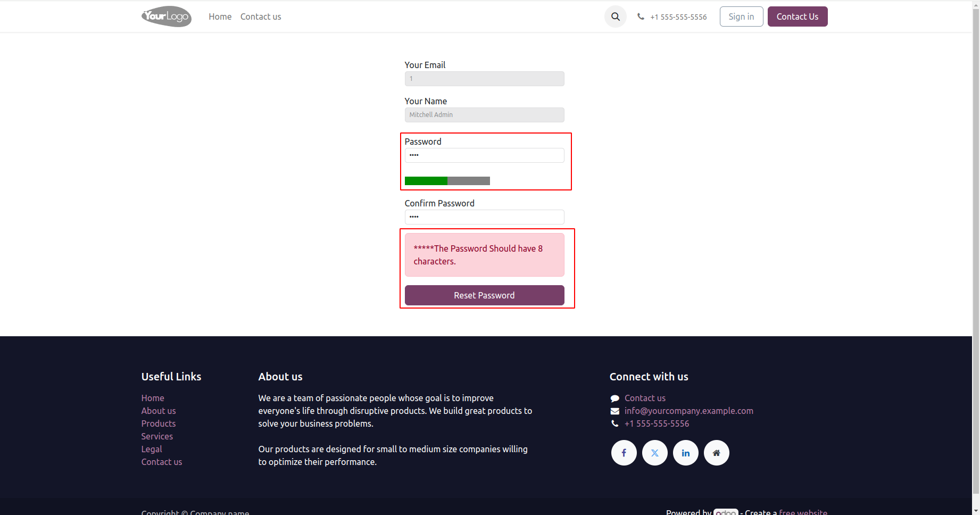Open the info@yourcompany.example.com email link
980x515 pixels.
(x=688, y=411)
